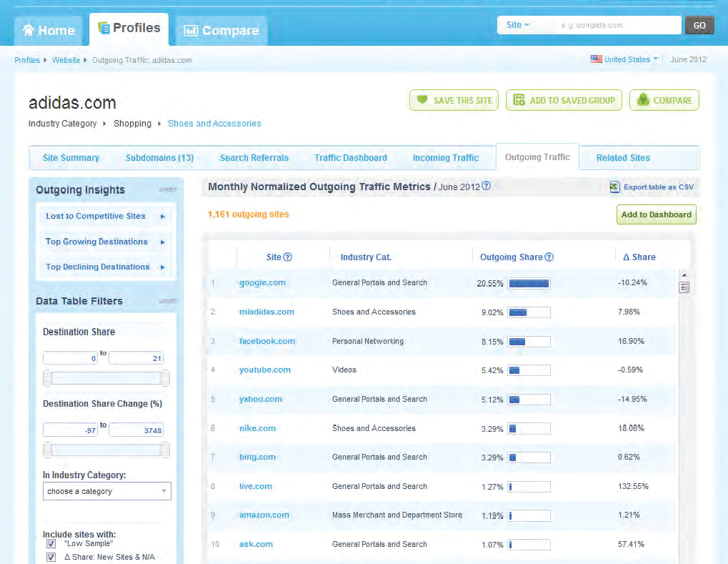Switch to the Home tab
728x564 pixels.
(48, 31)
